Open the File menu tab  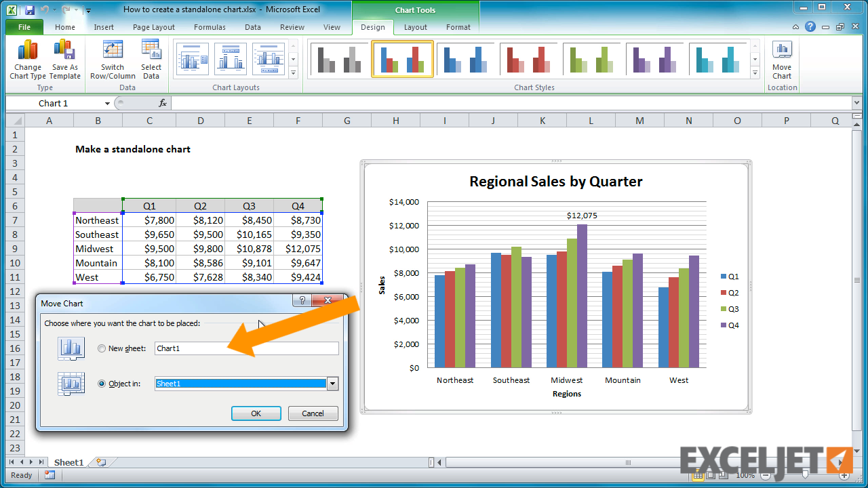(x=24, y=27)
